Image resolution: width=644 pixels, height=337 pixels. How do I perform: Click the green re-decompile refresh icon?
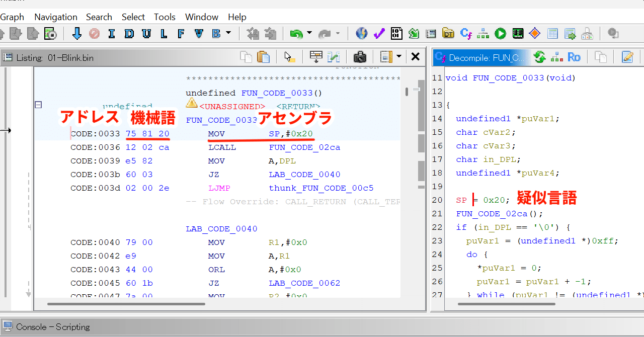tap(540, 57)
